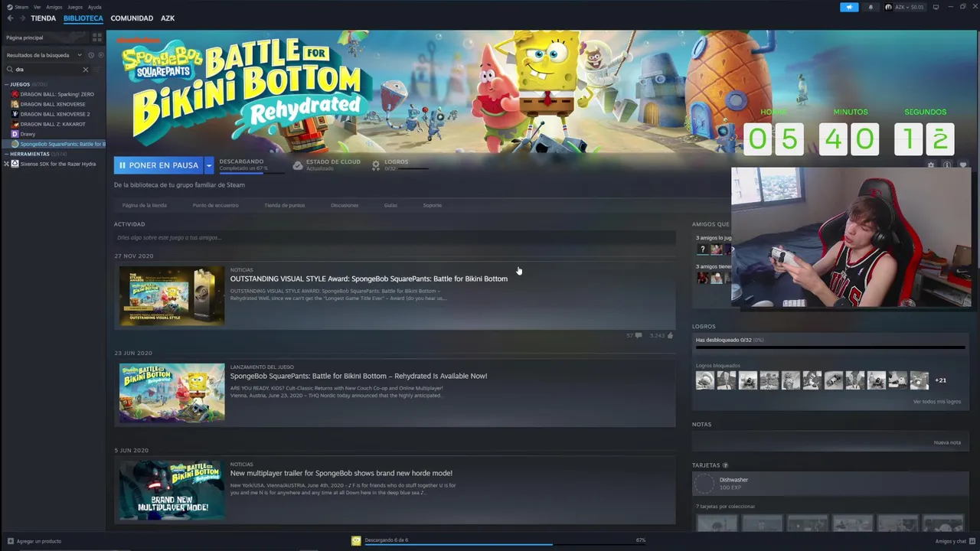Open Ver todos mis logros
The image size is (980, 551).
(x=936, y=402)
